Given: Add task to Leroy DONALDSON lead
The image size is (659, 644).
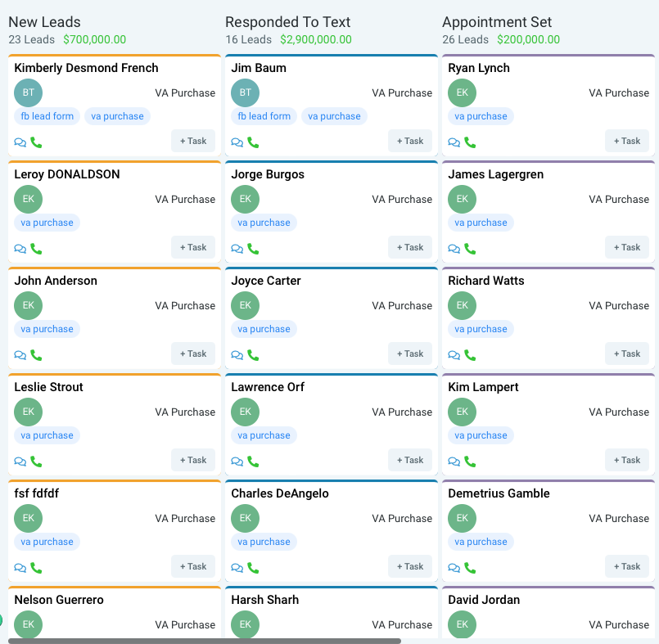Looking at the screenshot, I should point(193,247).
